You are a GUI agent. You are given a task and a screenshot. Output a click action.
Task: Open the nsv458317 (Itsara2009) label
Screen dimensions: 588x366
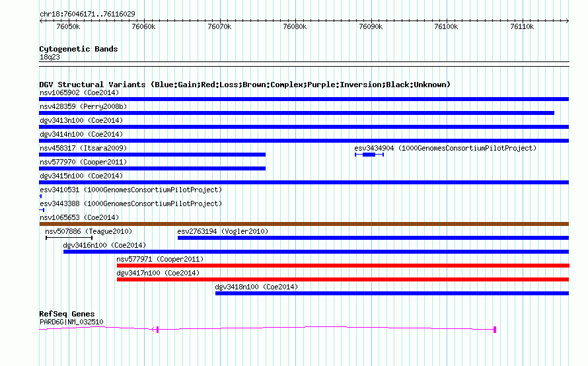point(83,148)
